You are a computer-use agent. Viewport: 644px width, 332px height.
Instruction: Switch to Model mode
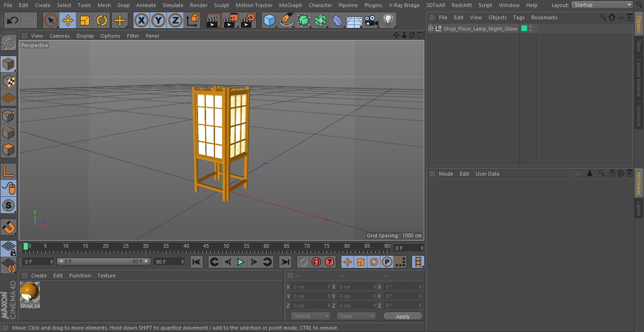point(8,64)
